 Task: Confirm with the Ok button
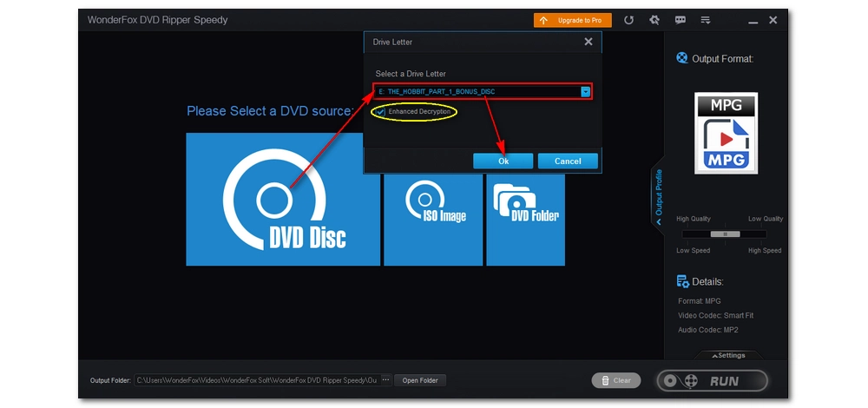(x=503, y=161)
